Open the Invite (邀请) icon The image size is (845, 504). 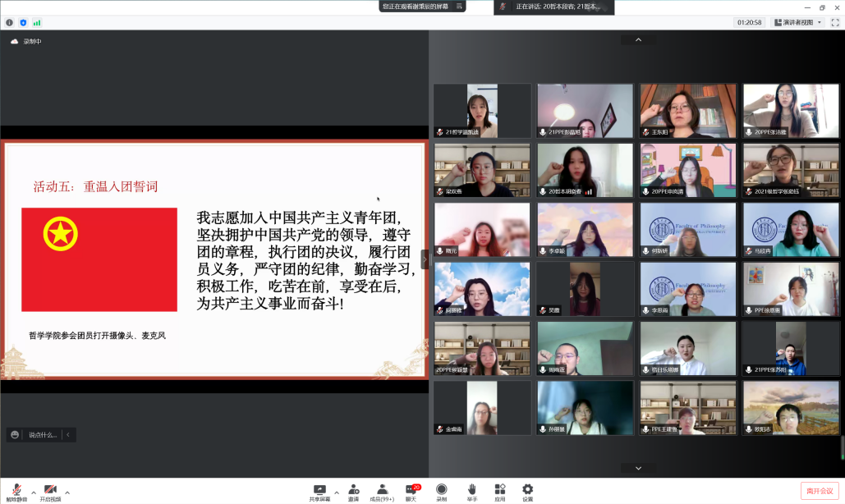(353, 490)
